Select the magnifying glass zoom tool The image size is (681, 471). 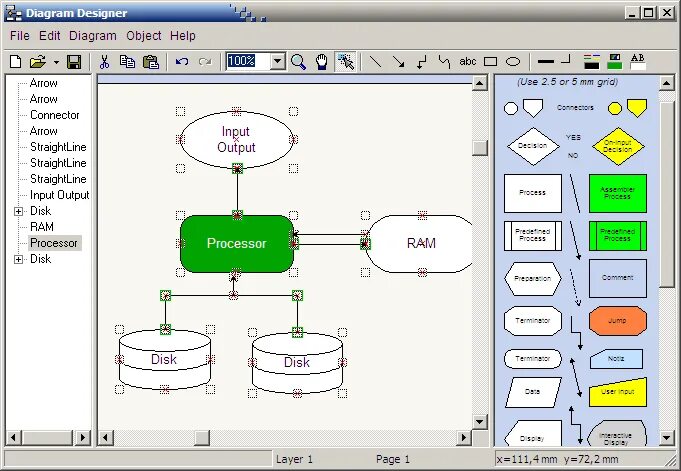[298, 62]
